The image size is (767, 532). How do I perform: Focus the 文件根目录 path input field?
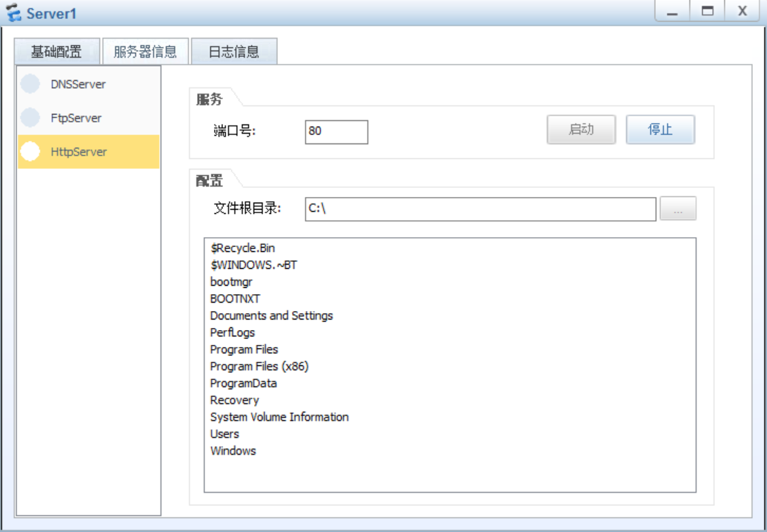481,209
